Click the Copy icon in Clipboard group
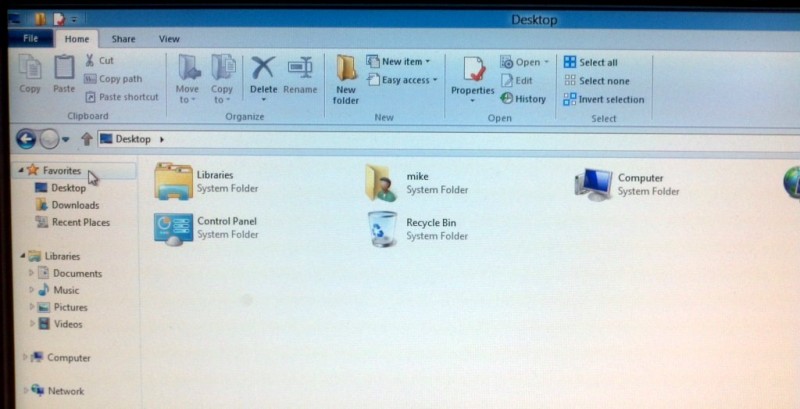 tap(30, 72)
